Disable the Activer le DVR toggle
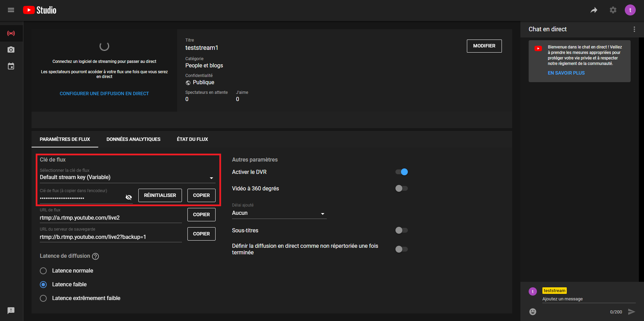 (402, 172)
